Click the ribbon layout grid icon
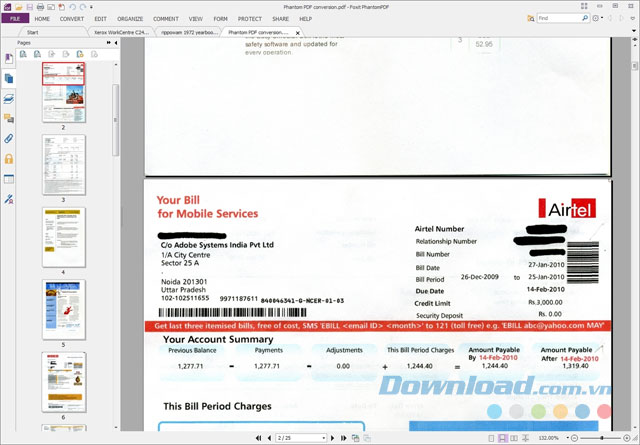Screen dimensions: 640x445 [x=584, y=6]
